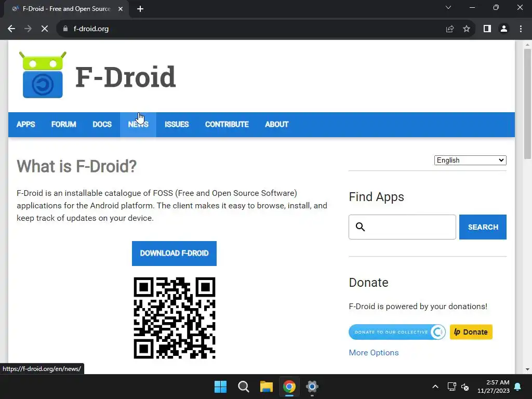Go back with the browser back arrow
Image resolution: width=532 pixels, height=399 pixels.
11,29
